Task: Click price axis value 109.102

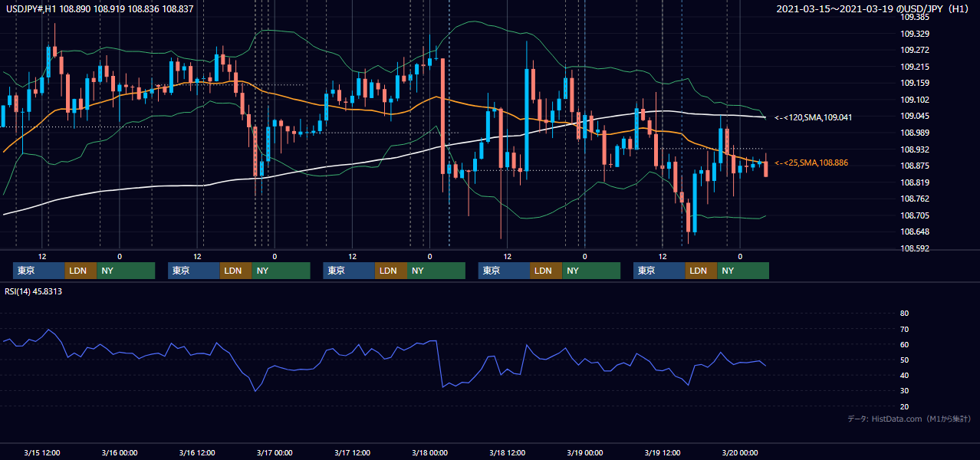Action: [x=915, y=100]
